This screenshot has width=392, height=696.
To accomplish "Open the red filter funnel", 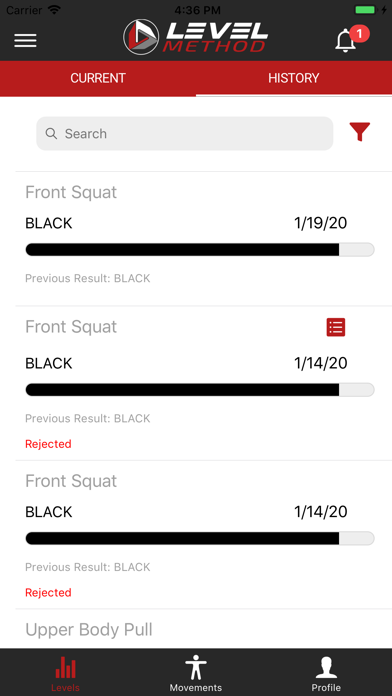I will (x=360, y=132).
